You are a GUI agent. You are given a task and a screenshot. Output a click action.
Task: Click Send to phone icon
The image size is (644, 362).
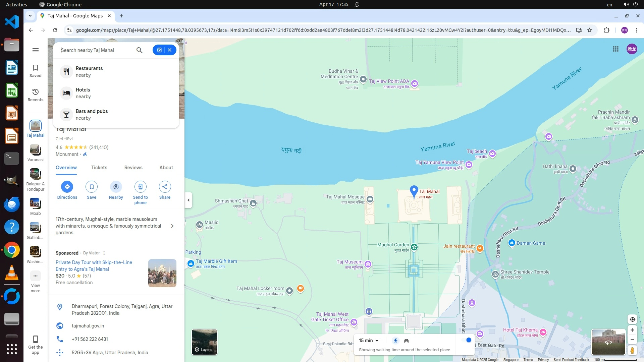140,187
